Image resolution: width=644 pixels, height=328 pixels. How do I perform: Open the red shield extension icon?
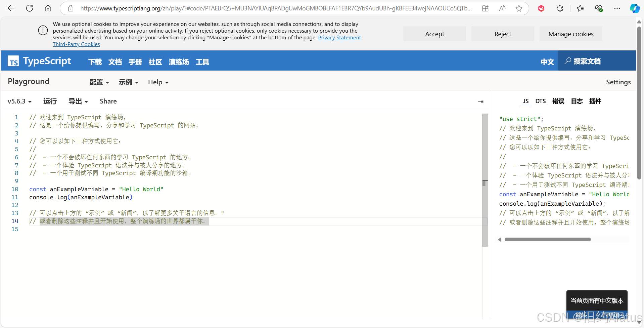tap(541, 8)
